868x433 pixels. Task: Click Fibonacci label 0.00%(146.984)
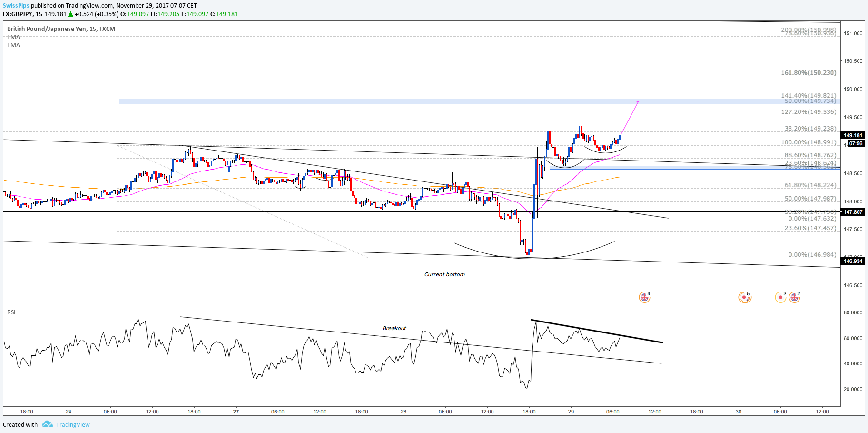point(812,255)
